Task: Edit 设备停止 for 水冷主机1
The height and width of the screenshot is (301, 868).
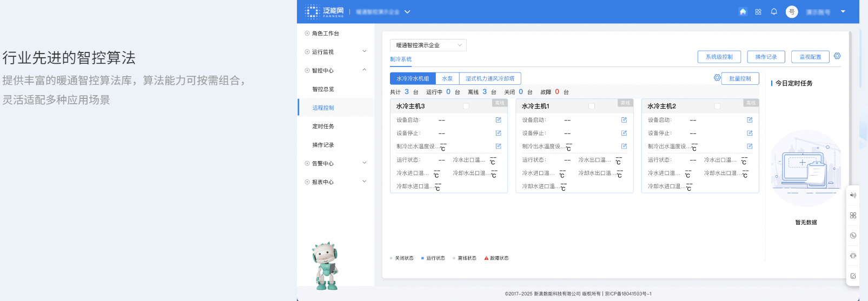Action: [x=624, y=133]
